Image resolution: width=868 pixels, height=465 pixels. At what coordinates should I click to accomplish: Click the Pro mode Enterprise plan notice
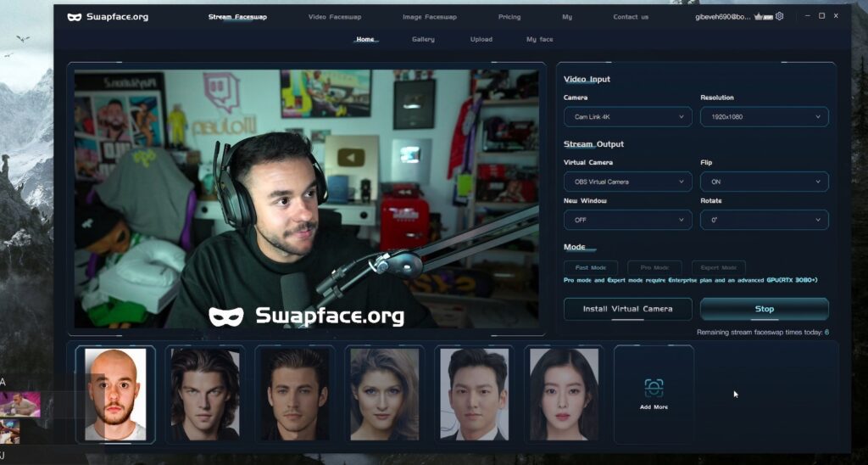(x=690, y=280)
